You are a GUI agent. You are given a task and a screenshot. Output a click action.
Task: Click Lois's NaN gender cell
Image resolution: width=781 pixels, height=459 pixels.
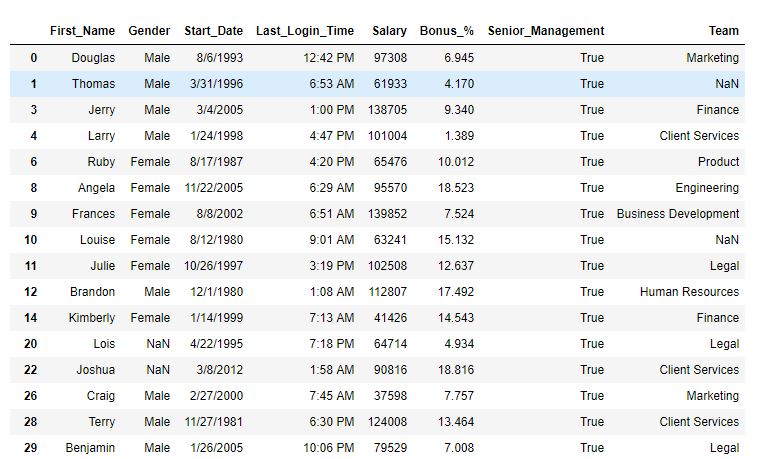click(x=158, y=344)
